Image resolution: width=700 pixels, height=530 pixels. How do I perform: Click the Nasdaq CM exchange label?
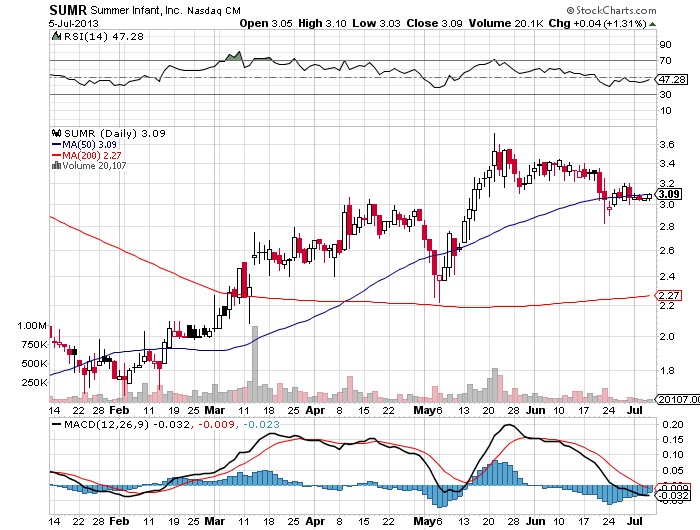[x=214, y=11]
